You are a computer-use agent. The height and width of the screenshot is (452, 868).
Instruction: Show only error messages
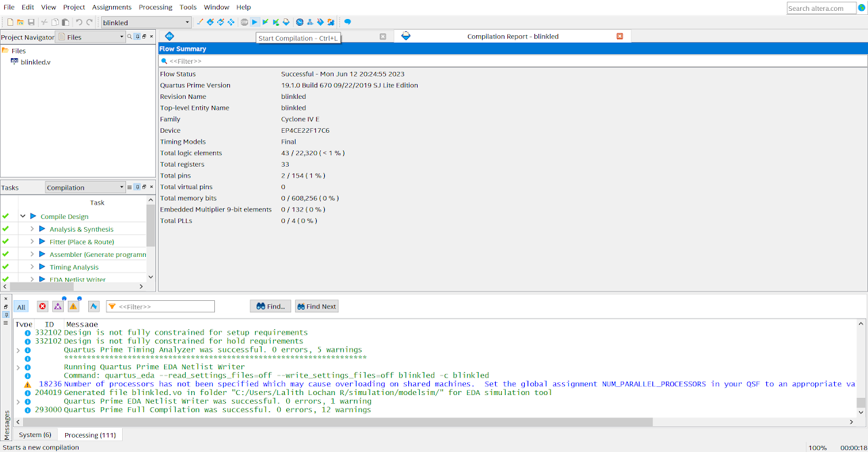click(42, 307)
